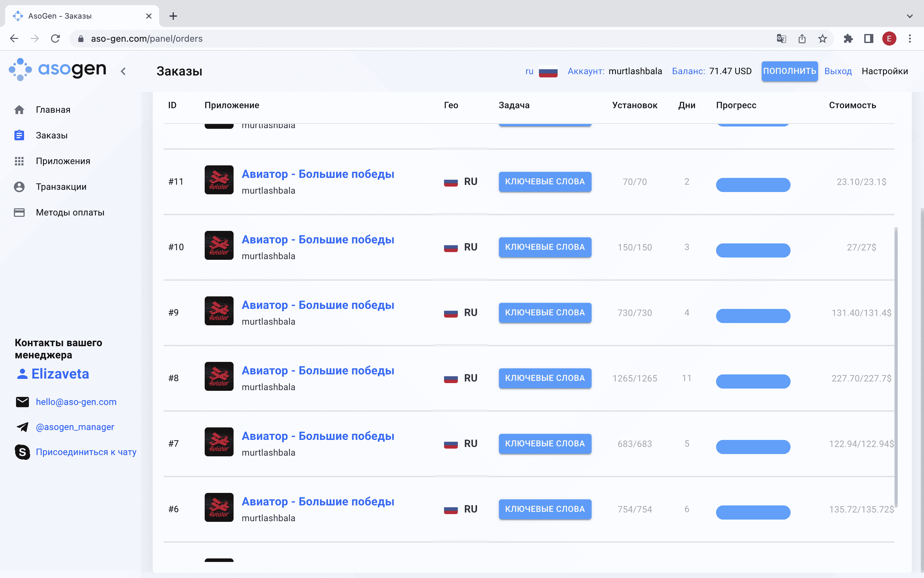
Task: Open the app link in order #9
Action: [318, 305]
